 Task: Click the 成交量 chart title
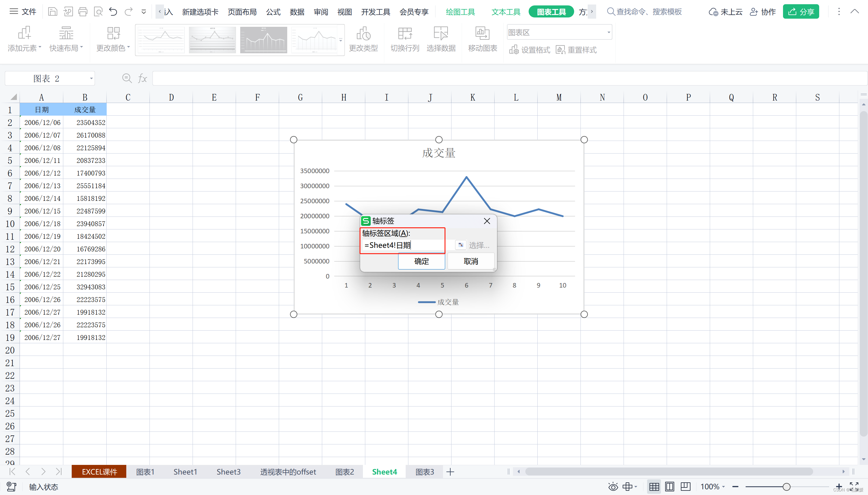coord(439,153)
